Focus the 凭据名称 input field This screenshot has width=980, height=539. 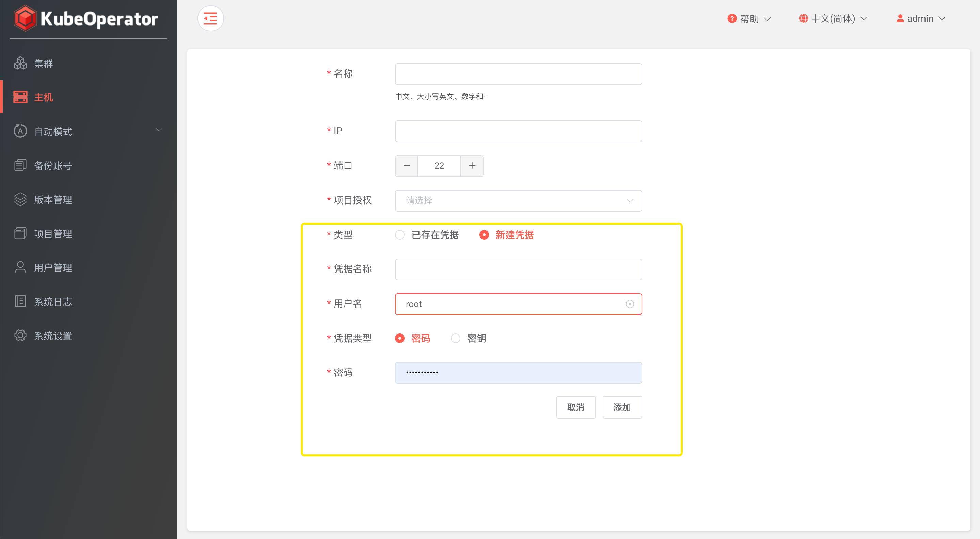(x=518, y=269)
